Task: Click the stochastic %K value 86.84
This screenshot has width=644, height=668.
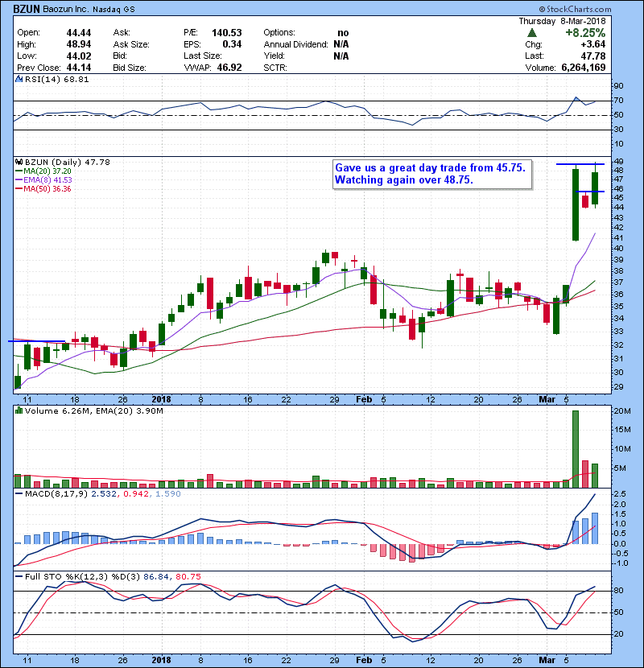Action: click(156, 577)
